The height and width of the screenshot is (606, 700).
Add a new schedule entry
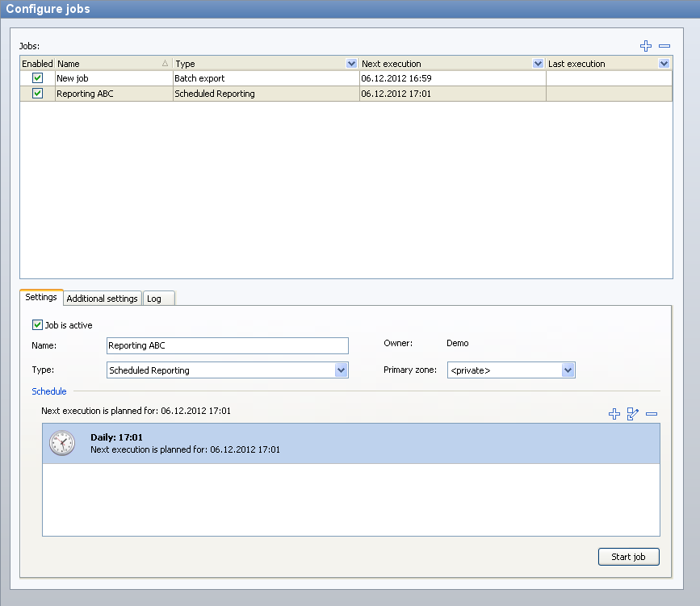pos(614,414)
